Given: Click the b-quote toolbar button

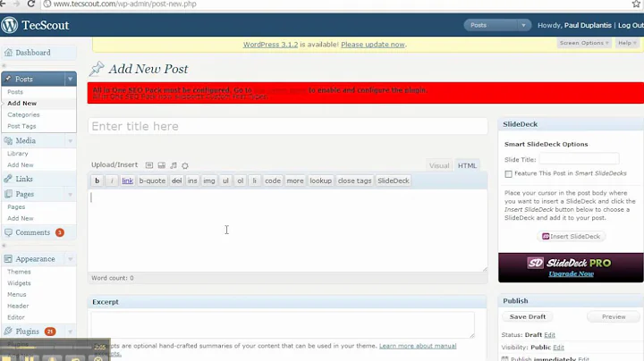Looking at the screenshot, I should coord(152,180).
